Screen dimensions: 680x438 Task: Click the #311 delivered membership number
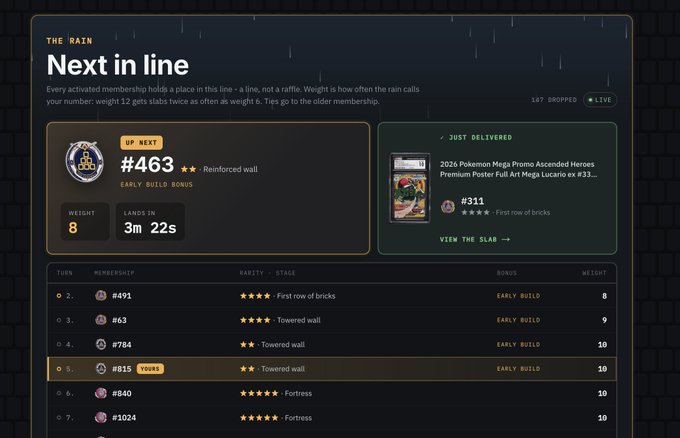tap(472, 201)
